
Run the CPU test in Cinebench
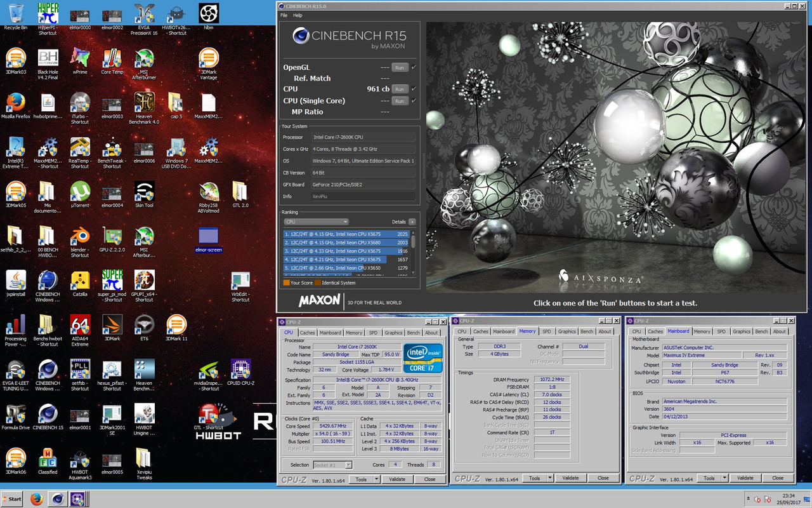(399, 89)
